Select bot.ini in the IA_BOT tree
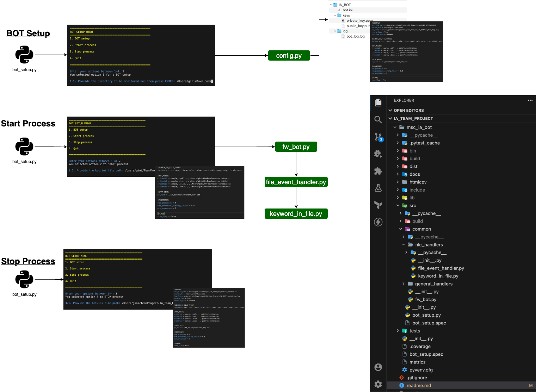Viewport: 536px width, 392px height. pyautogui.click(x=347, y=10)
